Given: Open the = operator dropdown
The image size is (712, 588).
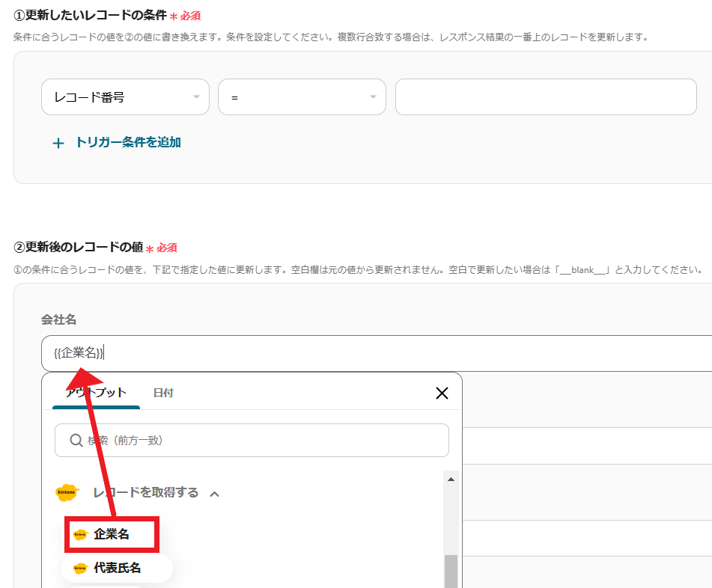Looking at the screenshot, I should pos(302,97).
